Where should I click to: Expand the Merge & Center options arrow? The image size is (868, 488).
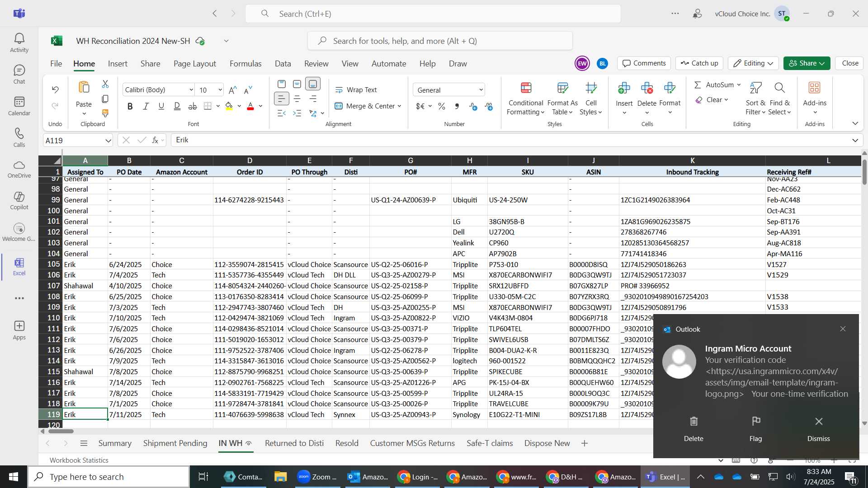pos(400,106)
